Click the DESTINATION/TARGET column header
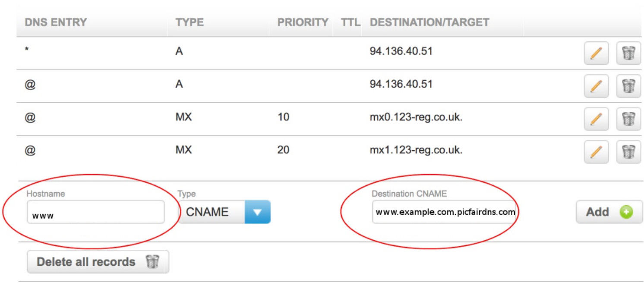 click(429, 22)
